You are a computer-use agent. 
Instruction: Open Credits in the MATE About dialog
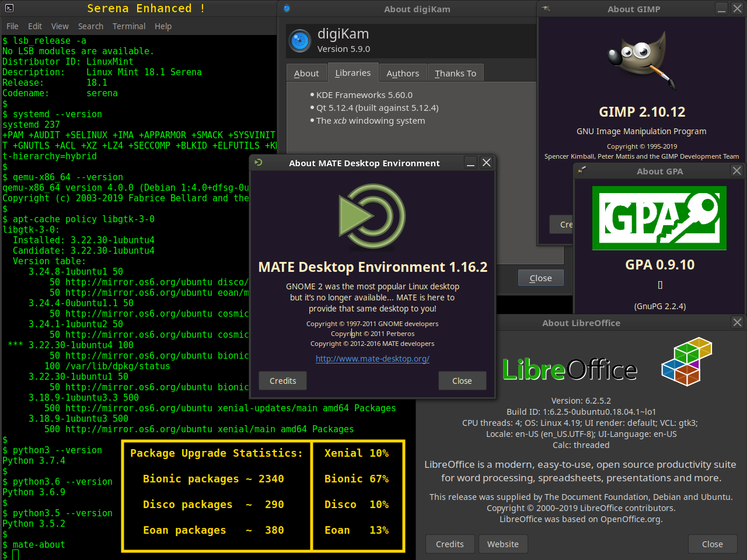282,380
